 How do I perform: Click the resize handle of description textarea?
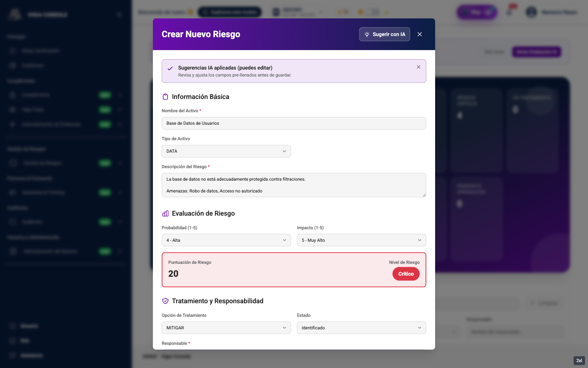[424, 195]
